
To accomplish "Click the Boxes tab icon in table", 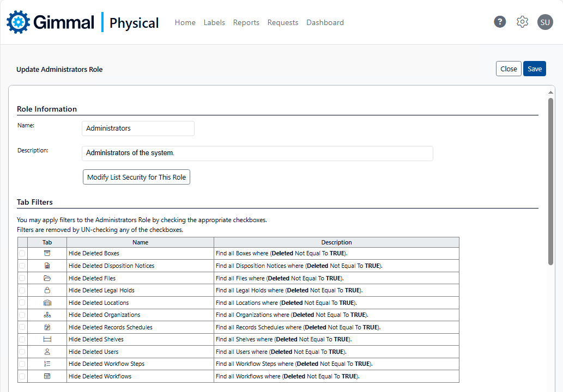I will click(x=47, y=253).
